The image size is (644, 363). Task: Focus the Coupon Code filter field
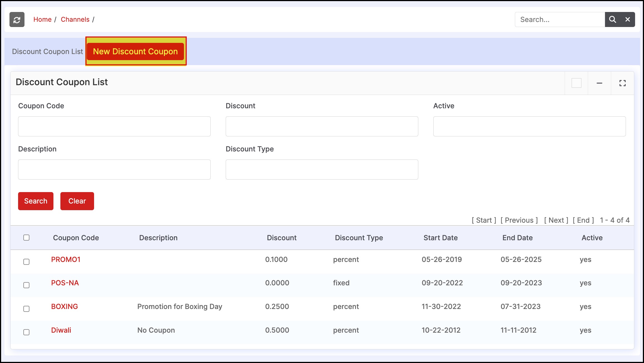click(x=114, y=126)
